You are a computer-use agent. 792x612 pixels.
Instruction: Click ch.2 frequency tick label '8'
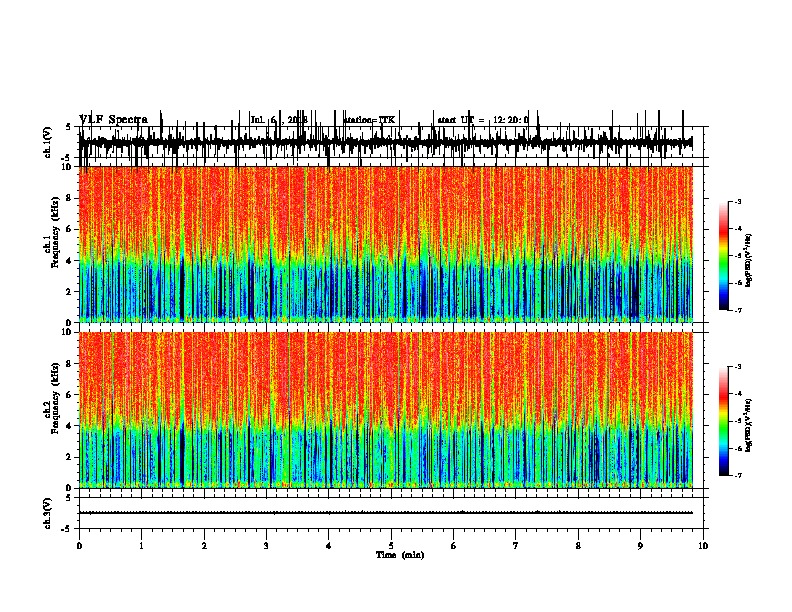point(69,364)
